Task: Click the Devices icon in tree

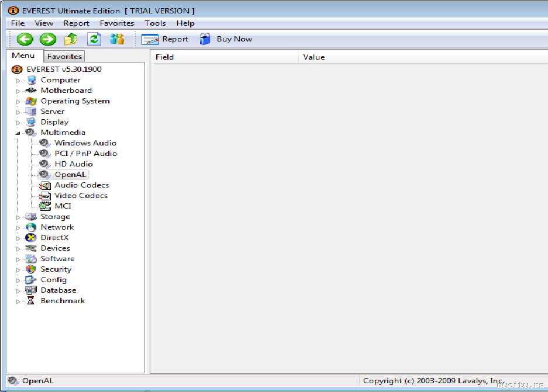Action: tap(31, 248)
